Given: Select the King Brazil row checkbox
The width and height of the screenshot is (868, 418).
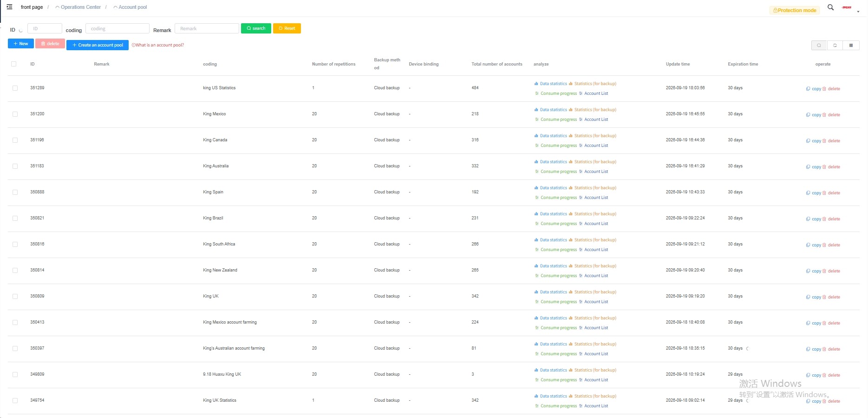Looking at the screenshot, I should click(15, 218).
